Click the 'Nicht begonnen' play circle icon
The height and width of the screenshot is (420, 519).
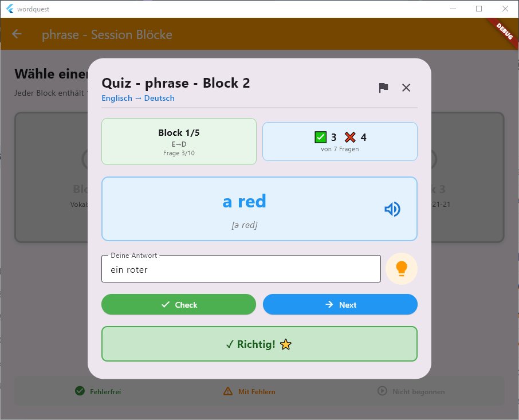pos(382,391)
